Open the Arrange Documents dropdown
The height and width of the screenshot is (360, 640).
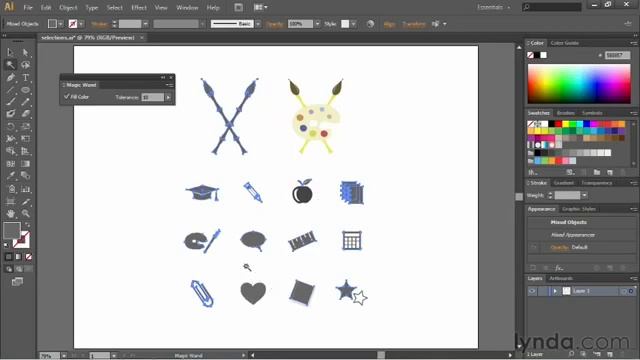(260, 7)
